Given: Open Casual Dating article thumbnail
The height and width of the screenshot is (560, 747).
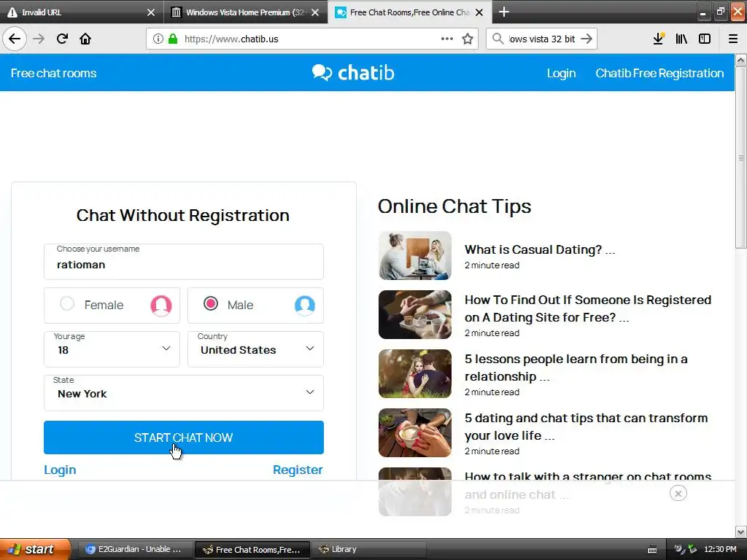Looking at the screenshot, I should click(x=415, y=255).
